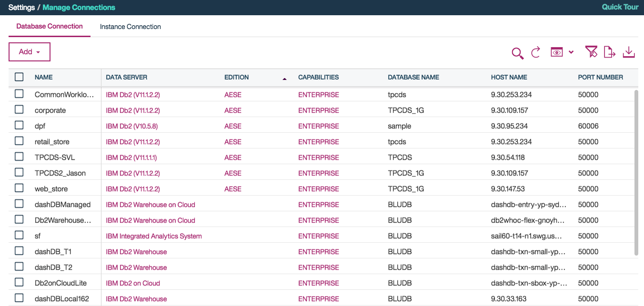644x306 pixels.
Task: Sort by the EDITION column arrow
Action: coord(284,79)
